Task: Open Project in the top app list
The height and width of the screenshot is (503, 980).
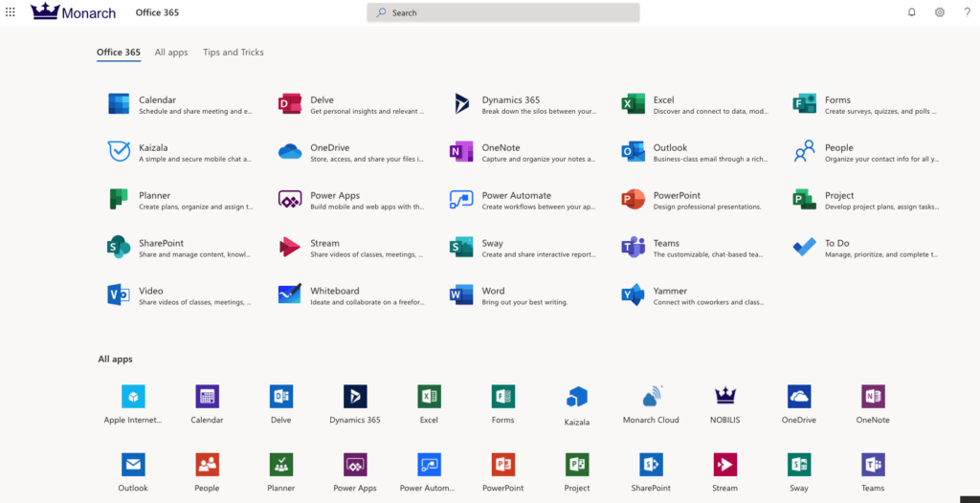Action: pyautogui.click(x=865, y=200)
